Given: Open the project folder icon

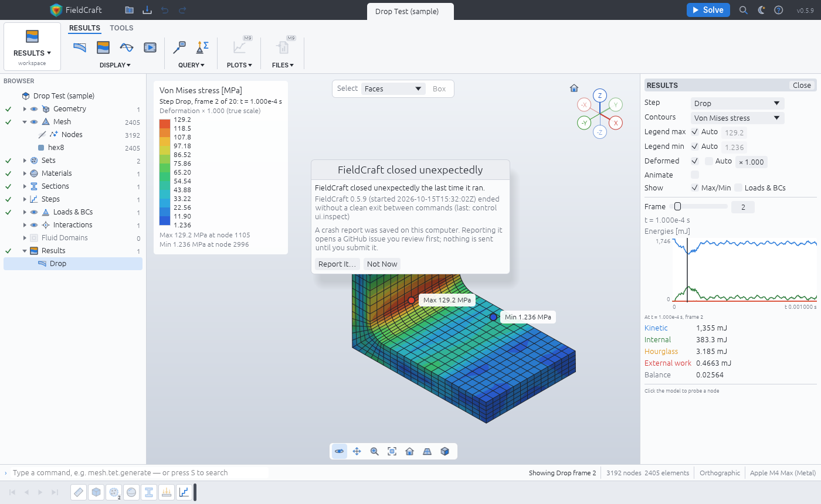Looking at the screenshot, I should [129, 10].
